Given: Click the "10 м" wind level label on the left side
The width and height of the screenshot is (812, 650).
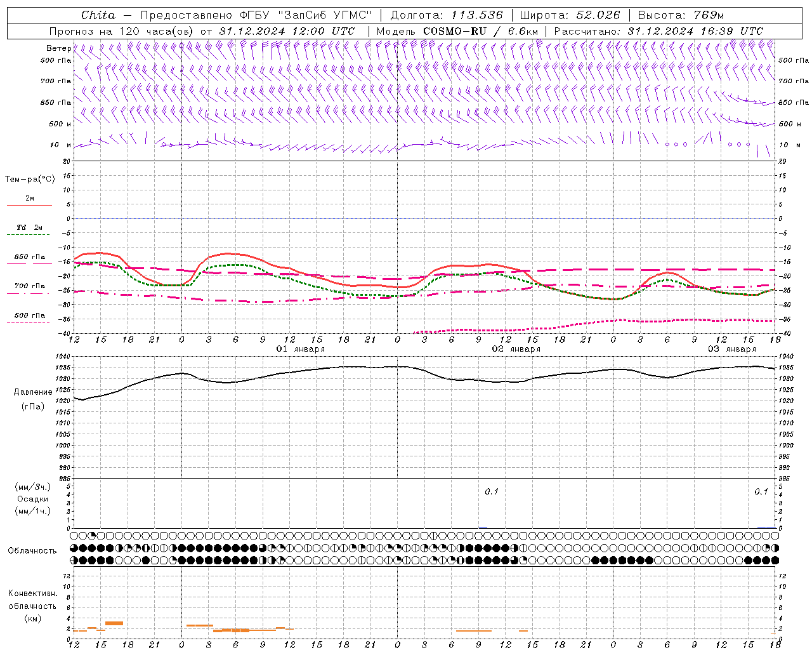Looking at the screenshot, I should point(60,145).
